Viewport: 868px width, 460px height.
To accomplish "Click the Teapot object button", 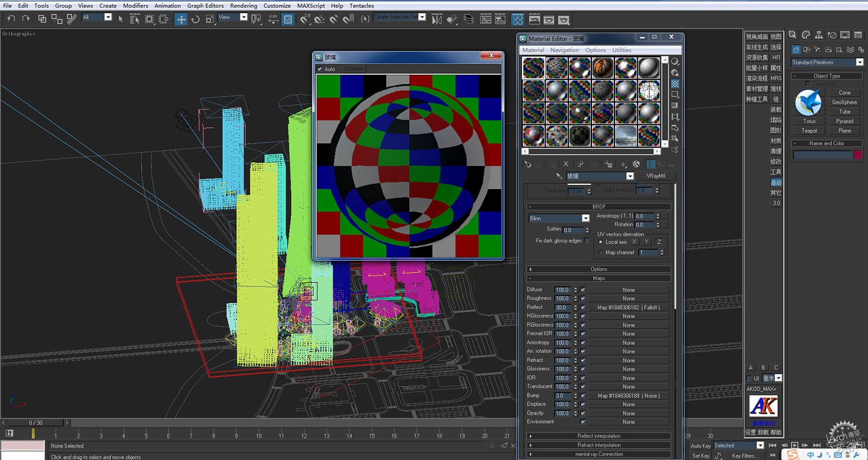I will click(x=810, y=131).
